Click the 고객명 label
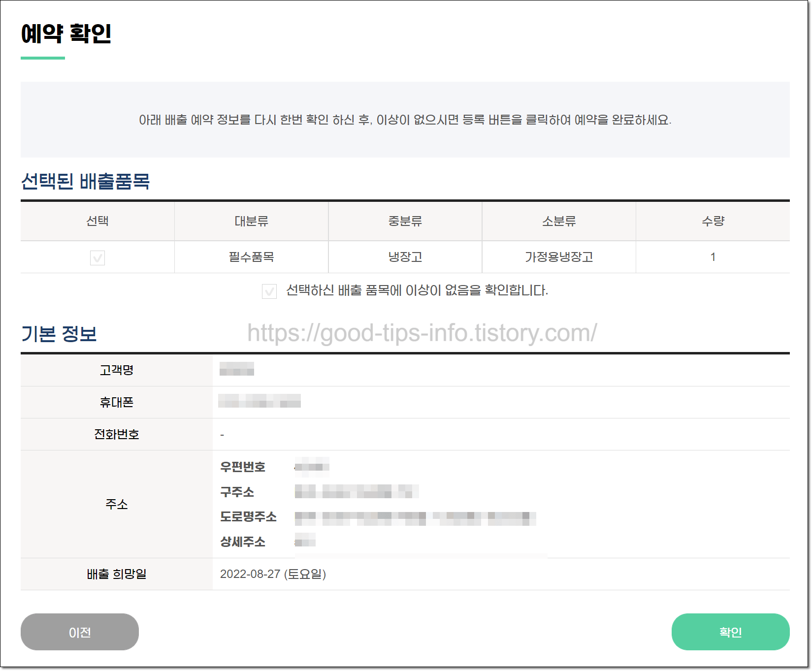The width and height of the screenshot is (812, 671). pos(117,370)
